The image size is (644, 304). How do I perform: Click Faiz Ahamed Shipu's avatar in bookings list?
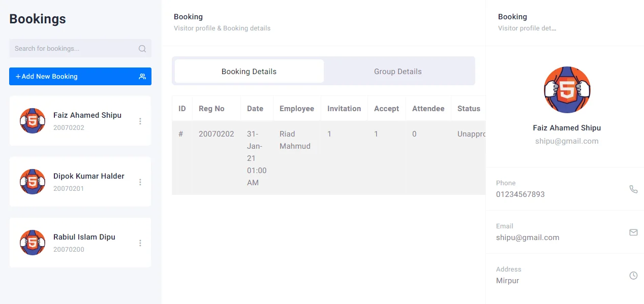(x=33, y=121)
